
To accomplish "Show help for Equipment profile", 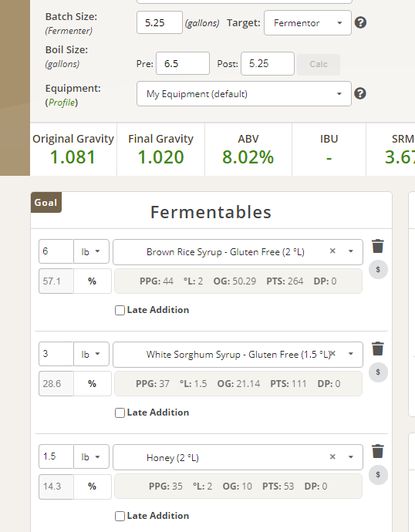I will coord(360,93).
